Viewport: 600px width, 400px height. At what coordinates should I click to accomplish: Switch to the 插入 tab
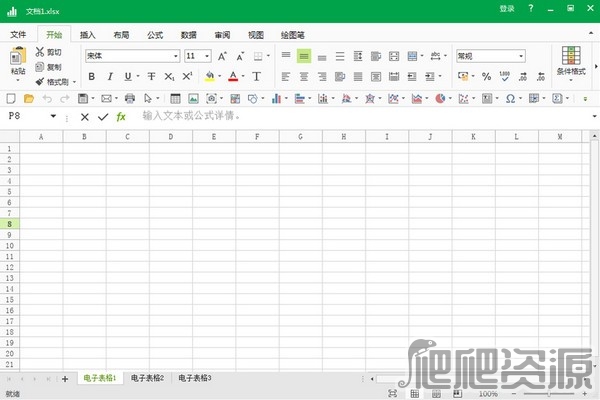[88, 35]
